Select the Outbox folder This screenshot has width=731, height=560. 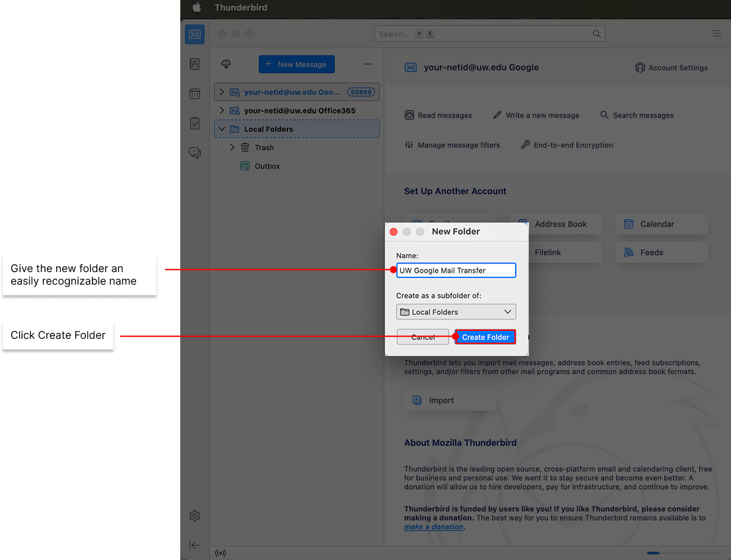267,166
